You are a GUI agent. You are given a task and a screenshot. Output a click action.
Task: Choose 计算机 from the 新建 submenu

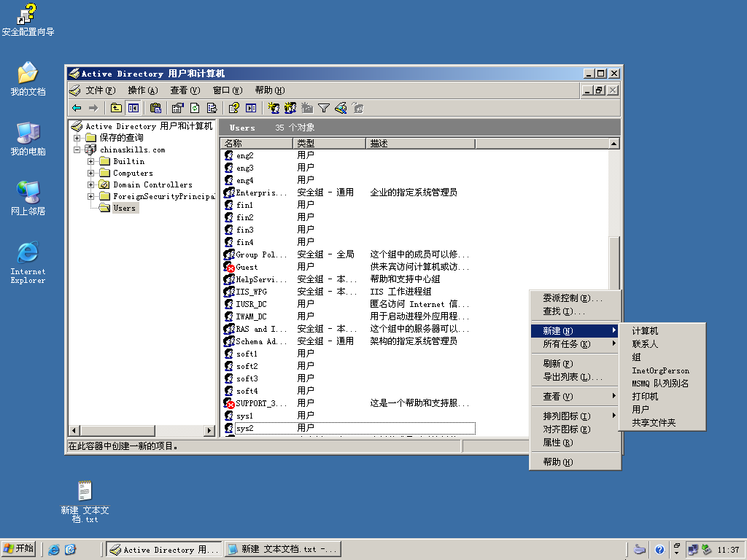[x=662, y=331]
